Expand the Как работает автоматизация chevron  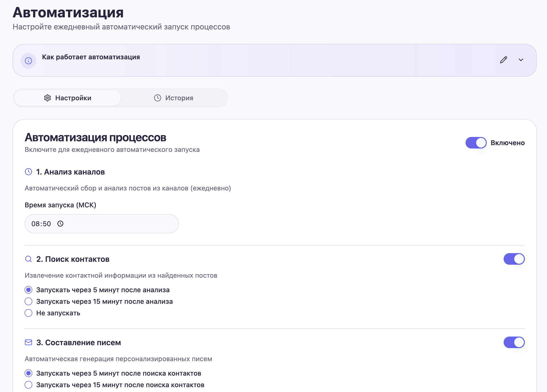[521, 60]
